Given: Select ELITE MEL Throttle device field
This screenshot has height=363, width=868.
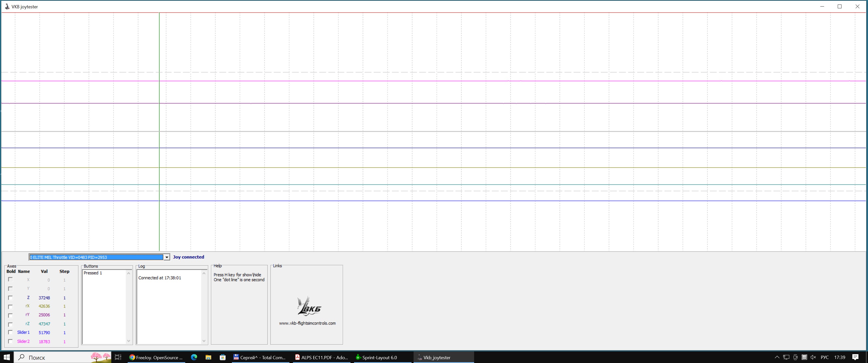Looking at the screenshot, I should click(x=96, y=257).
